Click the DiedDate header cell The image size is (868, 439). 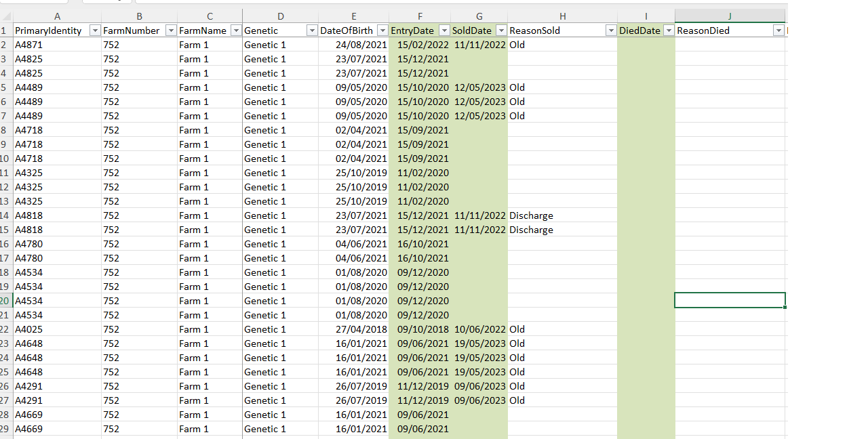[x=646, y=30]
